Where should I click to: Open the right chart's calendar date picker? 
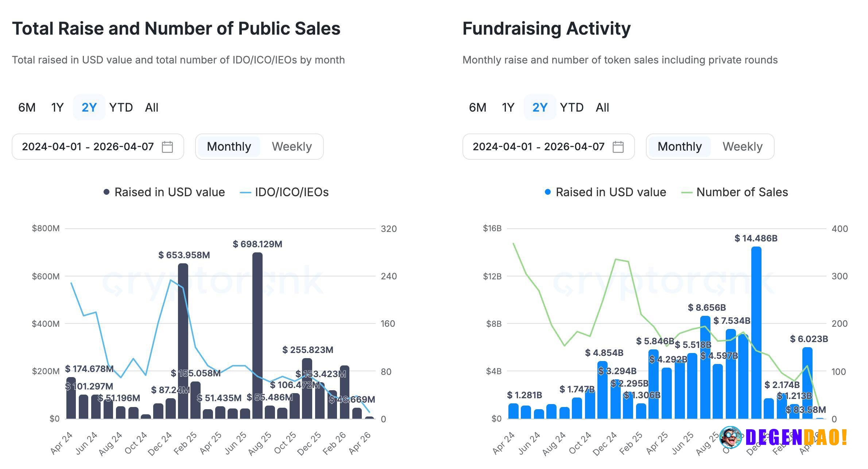pyautogui.click(x=618, y=147)
